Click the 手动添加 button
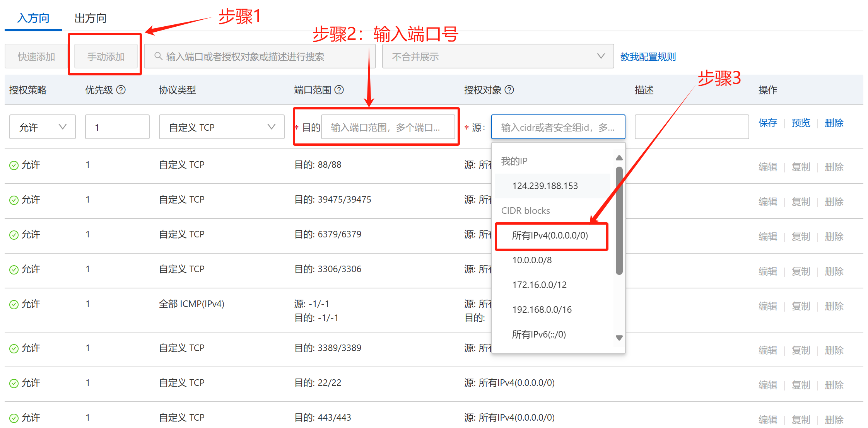 pos(106,56)
